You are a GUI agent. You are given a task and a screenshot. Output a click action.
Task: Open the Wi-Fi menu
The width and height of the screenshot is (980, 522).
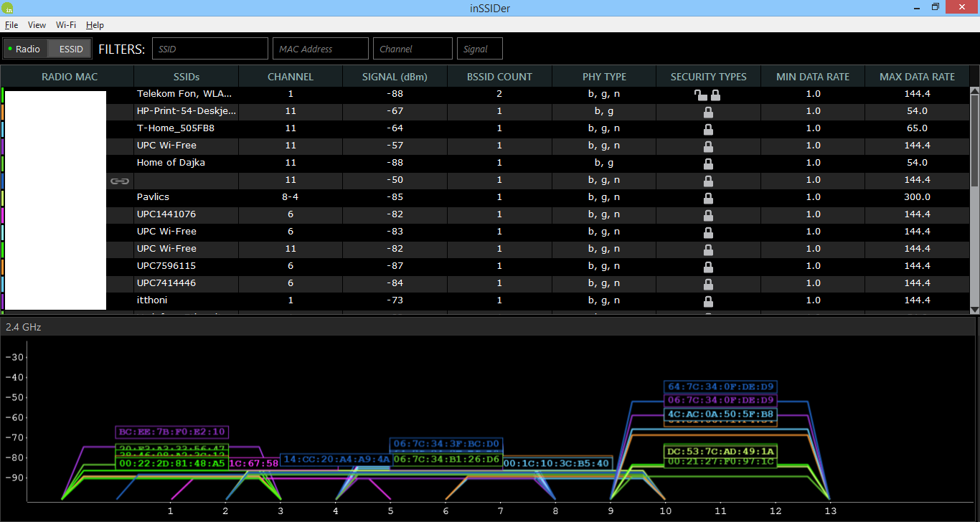tap(66, 25)
